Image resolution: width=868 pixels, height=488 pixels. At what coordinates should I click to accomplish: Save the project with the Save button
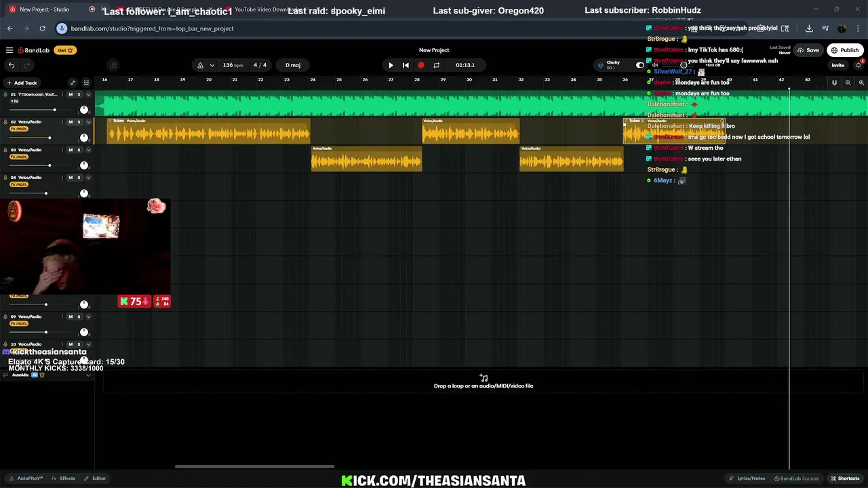pyautogui.click(x=808, y=50)
